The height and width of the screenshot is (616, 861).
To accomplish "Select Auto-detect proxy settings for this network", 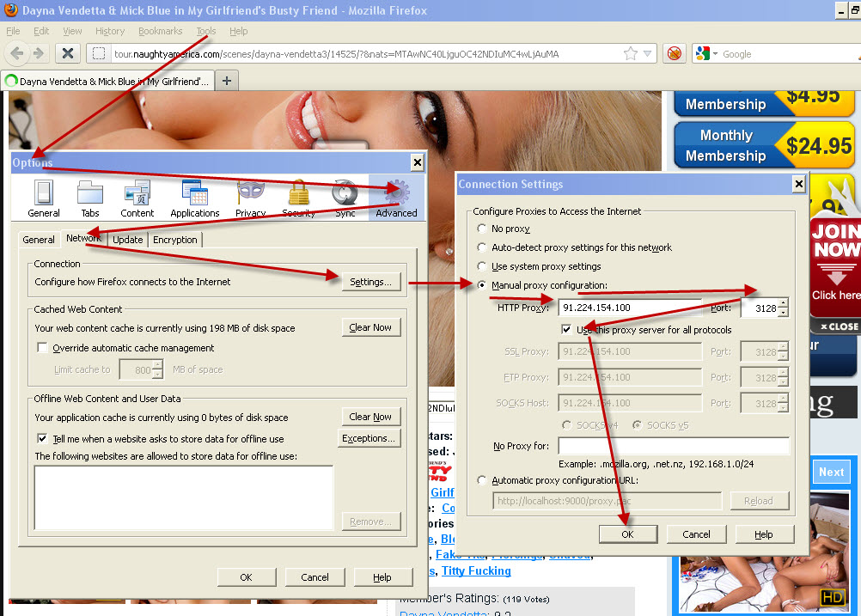I will click(x=482, y=247).
